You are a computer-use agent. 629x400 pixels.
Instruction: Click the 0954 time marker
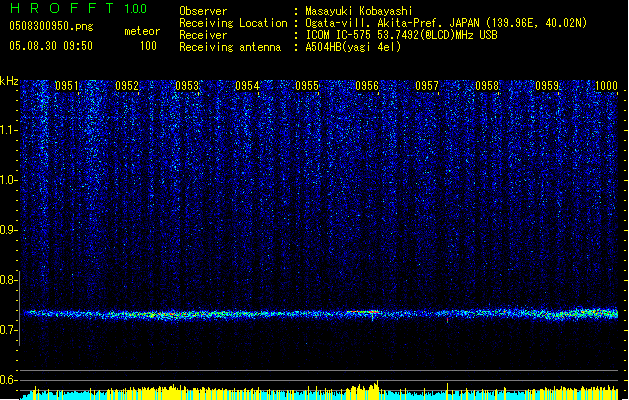click(247, 86)
